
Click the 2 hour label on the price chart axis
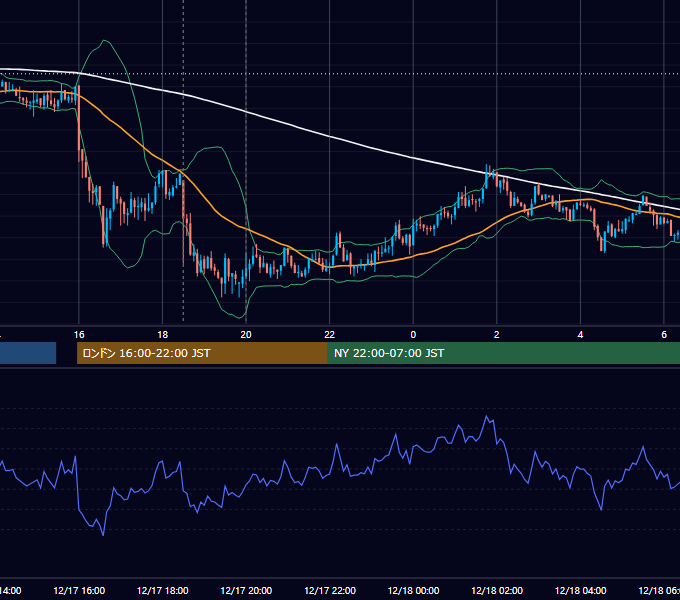pyautogui.click(x=497, y=335)
